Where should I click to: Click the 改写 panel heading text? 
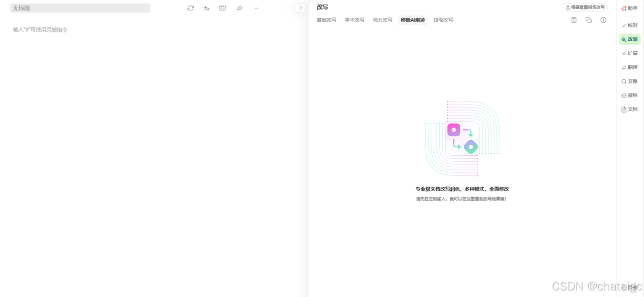pos(323,7)
